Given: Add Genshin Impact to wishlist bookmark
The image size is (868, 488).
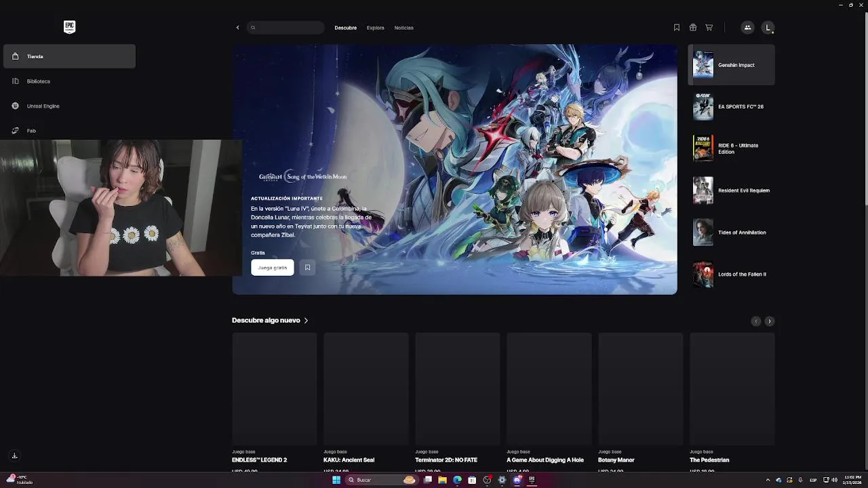Looking at the screenshot, I should (x=307, y=267).
